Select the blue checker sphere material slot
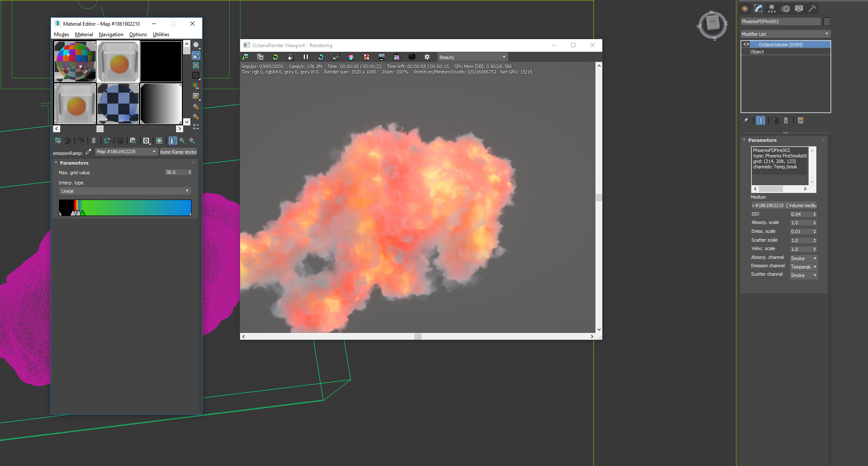Image resolution: width=868 pixels, height=466 pixels. tap(118, 104)
